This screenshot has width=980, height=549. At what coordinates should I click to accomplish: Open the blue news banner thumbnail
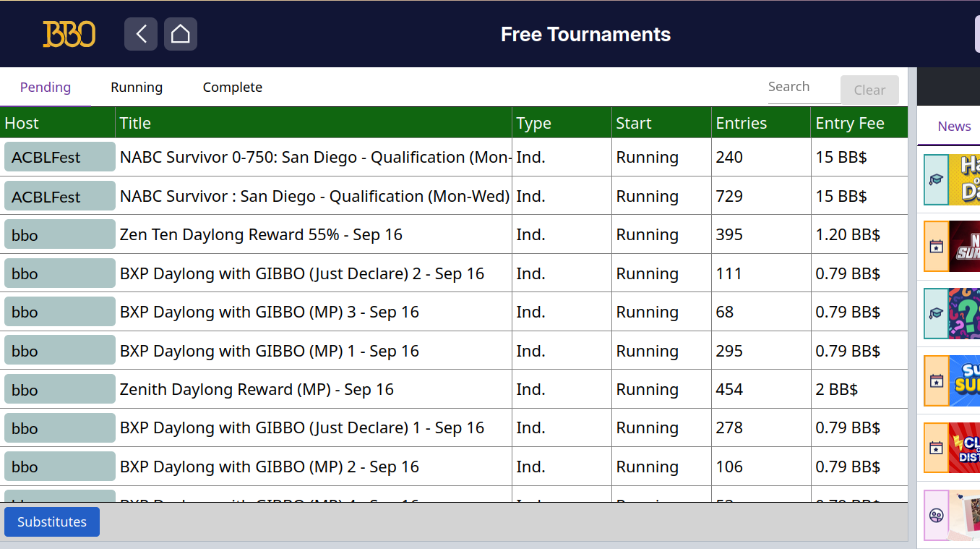tap(964, 380)
